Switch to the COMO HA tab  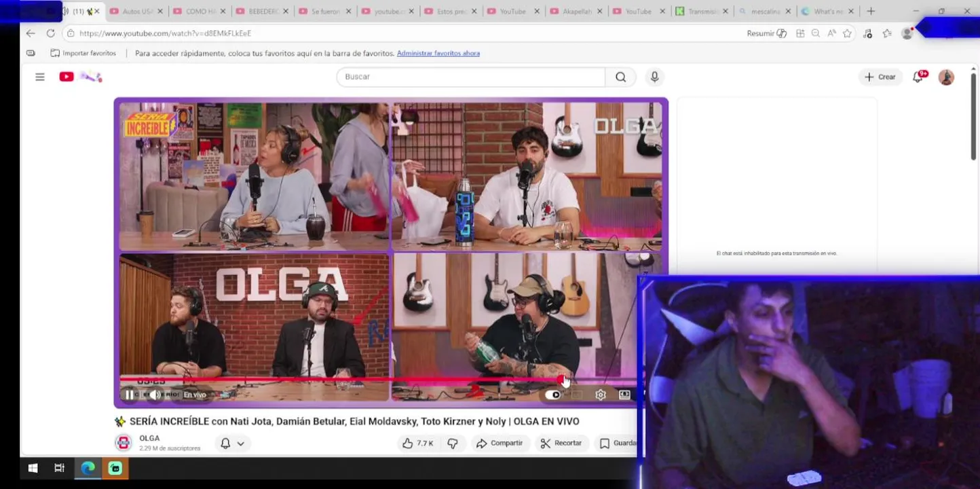[x=199, y=12]
